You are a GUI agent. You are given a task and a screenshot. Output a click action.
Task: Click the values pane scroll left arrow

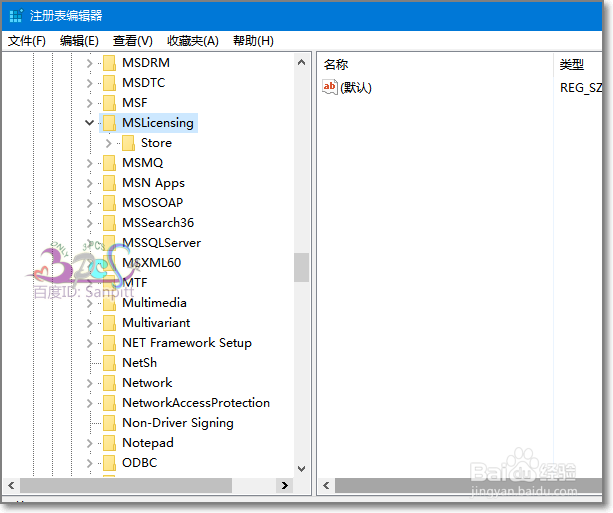(326, 486)
